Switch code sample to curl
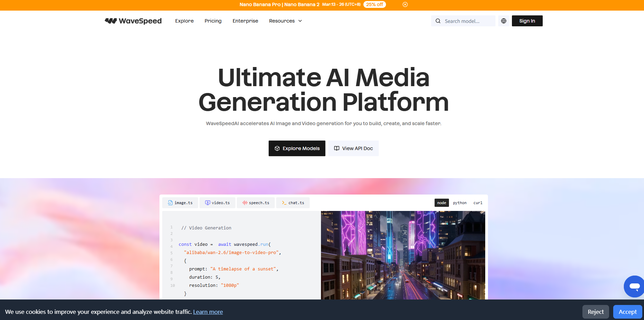Screen dimensions: 644x320 pyautogui.click(x=478, y=203)
